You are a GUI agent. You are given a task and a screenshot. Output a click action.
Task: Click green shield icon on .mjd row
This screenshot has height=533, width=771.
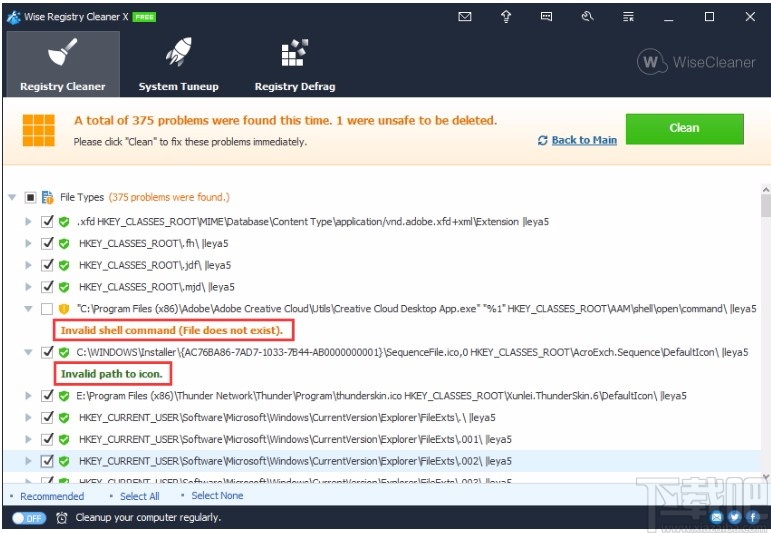(64, 287)
